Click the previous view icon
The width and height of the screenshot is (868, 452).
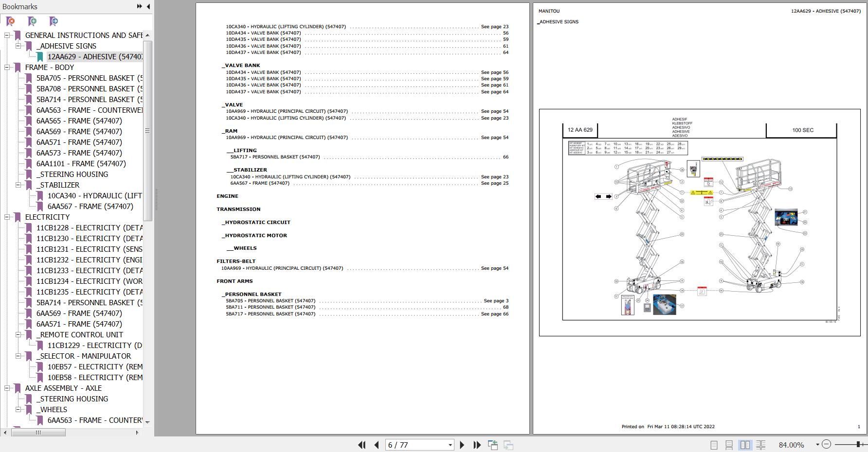pos(493,445)
